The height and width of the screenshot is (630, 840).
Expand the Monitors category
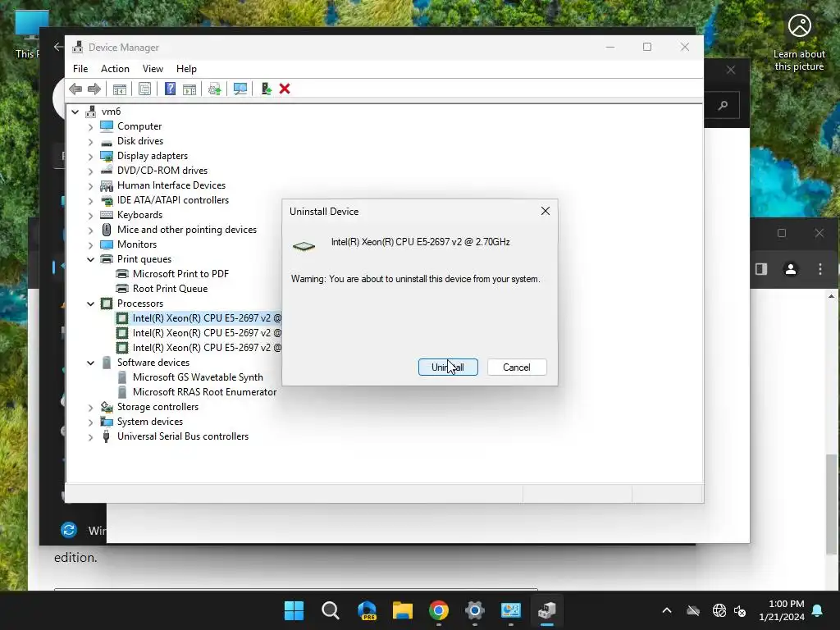tap(90, 244)
